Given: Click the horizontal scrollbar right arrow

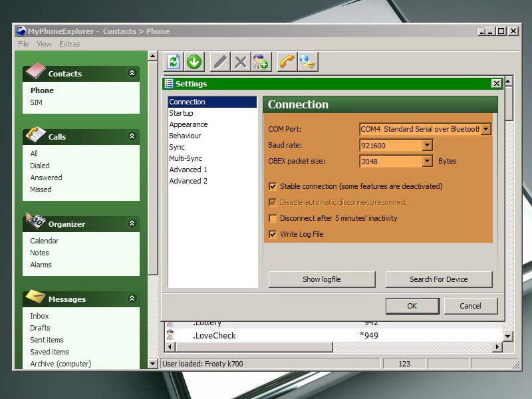Looking at the screenshot, I should point(497,347).
